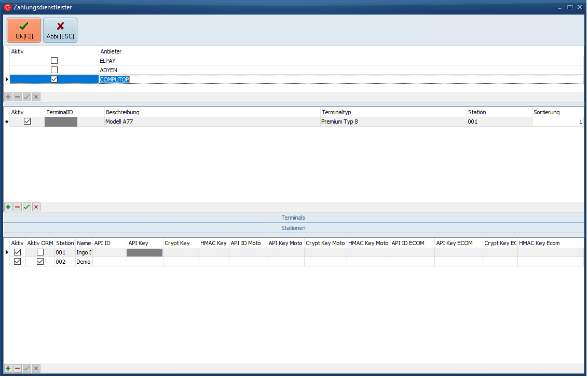Click the red minus icon in terminal toolbar
The width and height of the screenshot is (588, 378).
pyautogui.click(x=17, y=207)
